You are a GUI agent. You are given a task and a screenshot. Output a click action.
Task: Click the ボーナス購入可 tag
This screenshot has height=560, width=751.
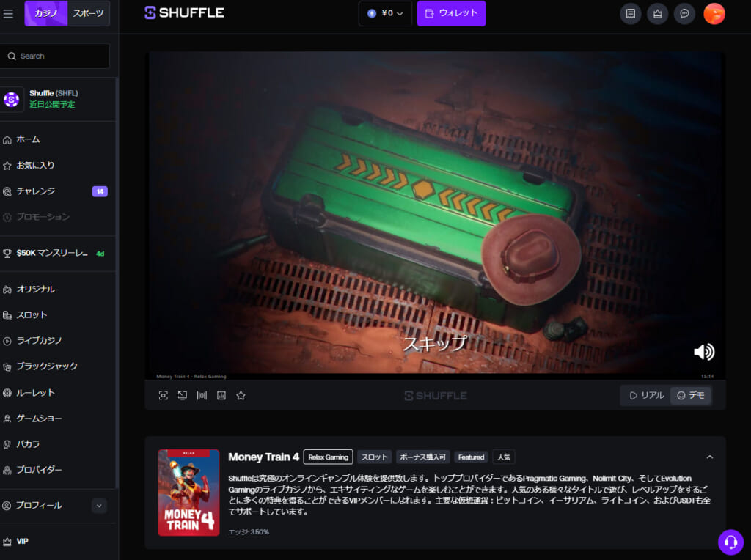point(422,457)
